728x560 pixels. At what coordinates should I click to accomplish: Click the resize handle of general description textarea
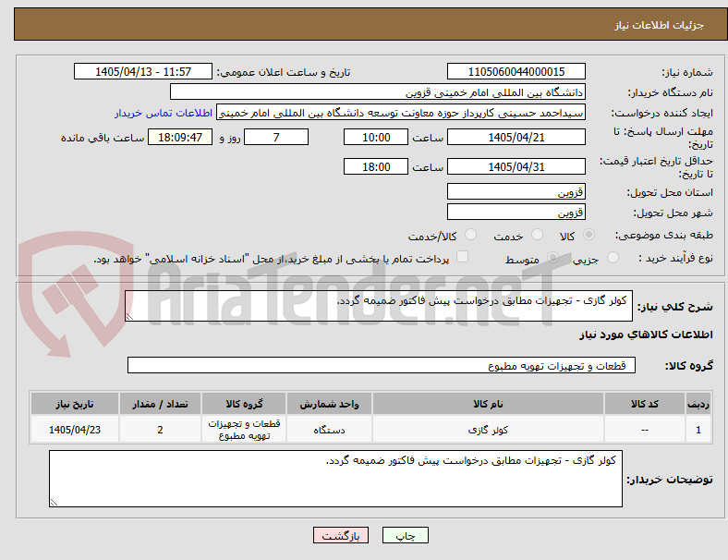coord(129,317)
